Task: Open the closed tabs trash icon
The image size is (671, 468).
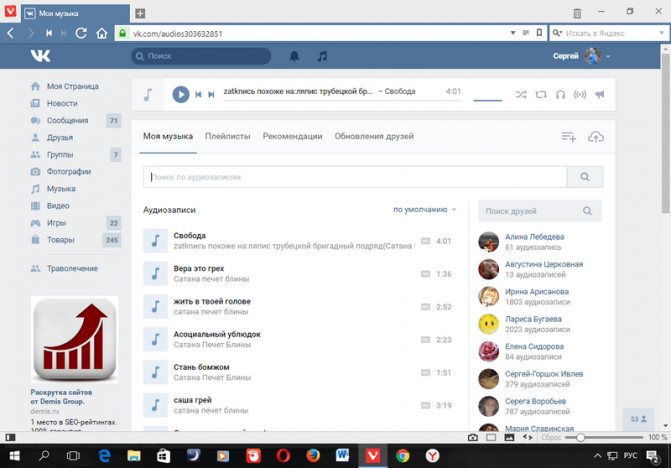Action: 577,13
